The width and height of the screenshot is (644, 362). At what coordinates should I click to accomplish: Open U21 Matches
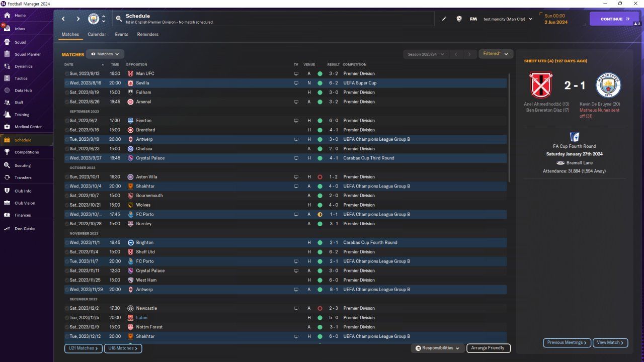[83, 348]
